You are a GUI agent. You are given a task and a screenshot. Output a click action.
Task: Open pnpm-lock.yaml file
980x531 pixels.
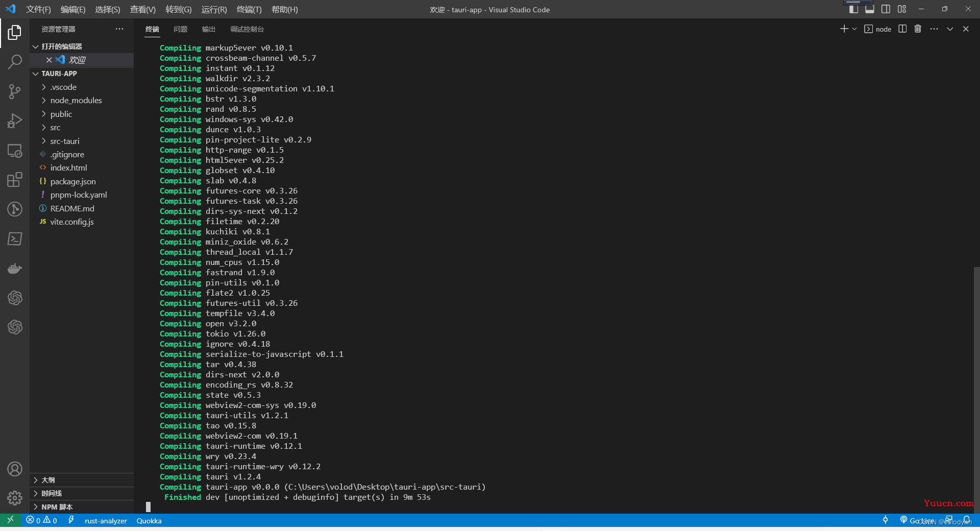coord(82,195)
